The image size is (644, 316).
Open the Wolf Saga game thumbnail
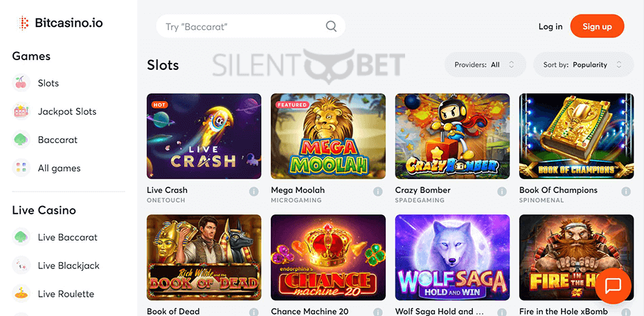(x=452, y=257)
